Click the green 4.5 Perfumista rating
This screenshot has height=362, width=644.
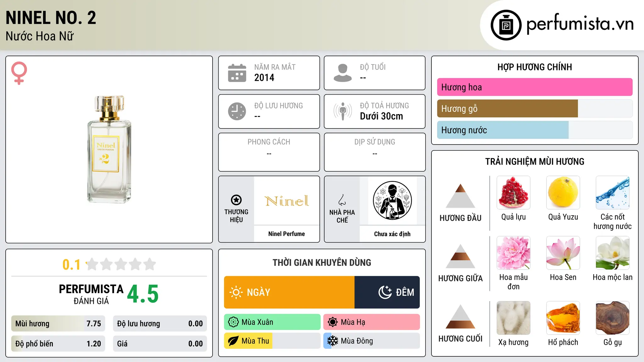143,294
